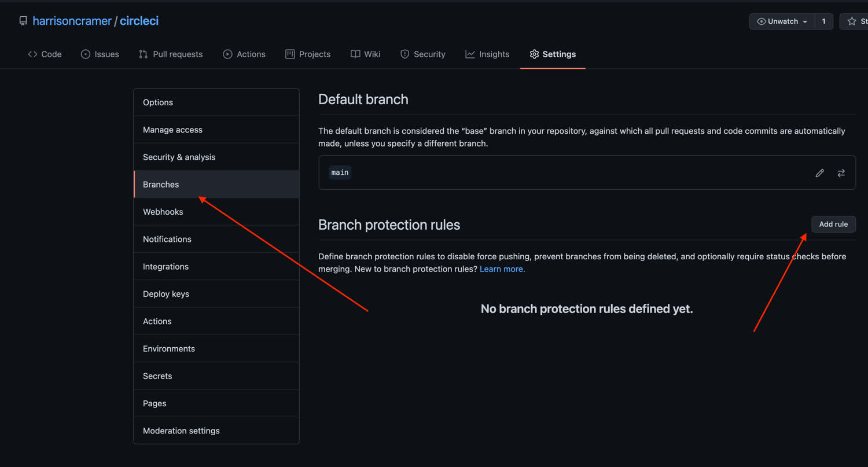Open circleci repository link

point(139,21)
